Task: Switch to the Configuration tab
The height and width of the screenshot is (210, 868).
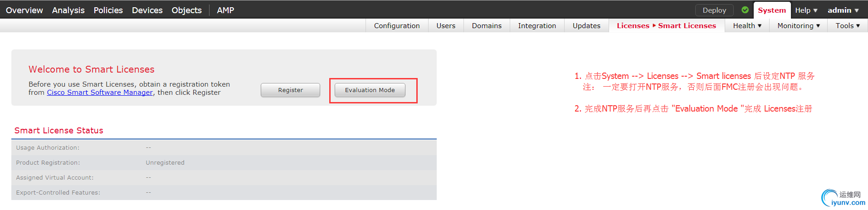Action: 397,26
